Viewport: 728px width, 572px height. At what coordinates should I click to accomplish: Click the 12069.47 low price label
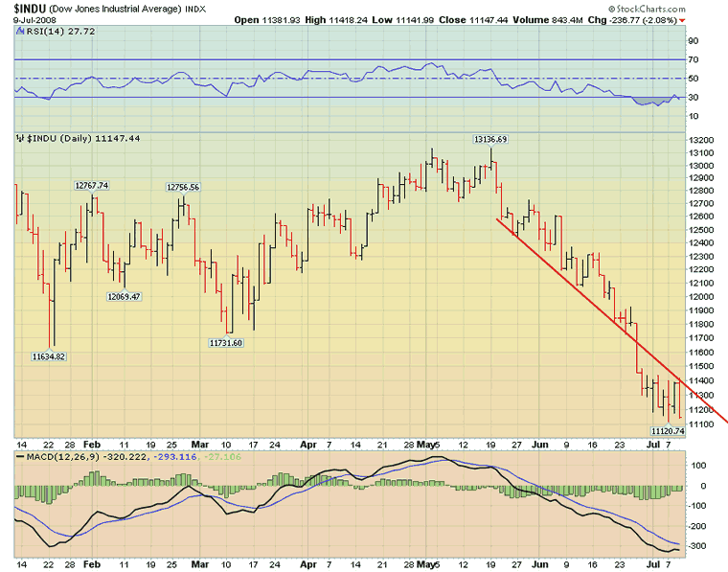124,296
